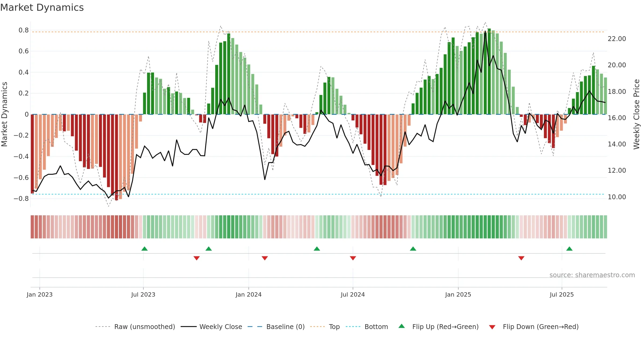Click the first Flip Down triangle after Jan 2024
Viewport: 644px width, 362px height.
[265, 258]
